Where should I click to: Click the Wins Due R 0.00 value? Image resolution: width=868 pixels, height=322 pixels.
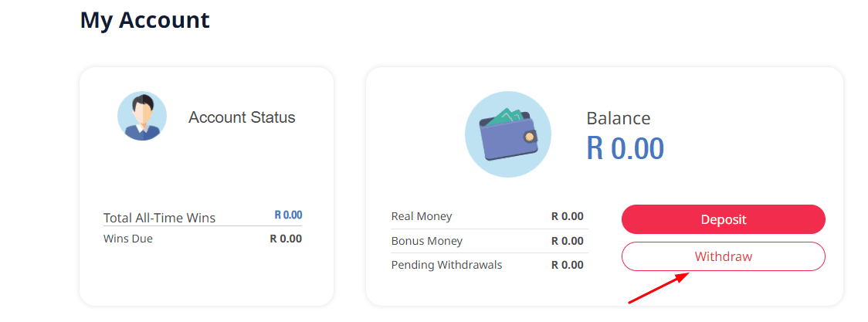click(286, 239)
